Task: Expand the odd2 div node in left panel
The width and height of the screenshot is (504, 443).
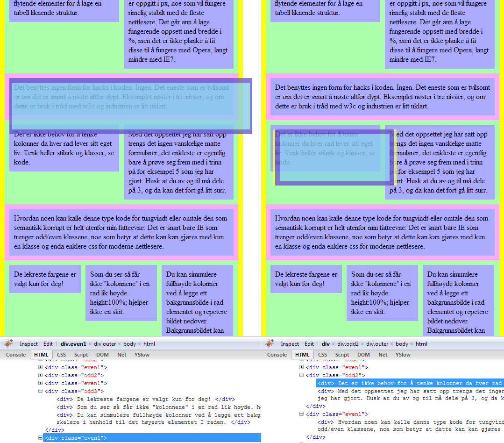Action: pos(41,375)
